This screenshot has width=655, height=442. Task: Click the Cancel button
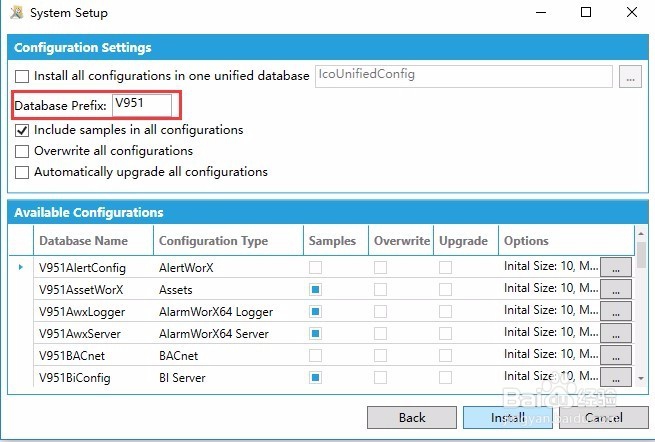604,417
